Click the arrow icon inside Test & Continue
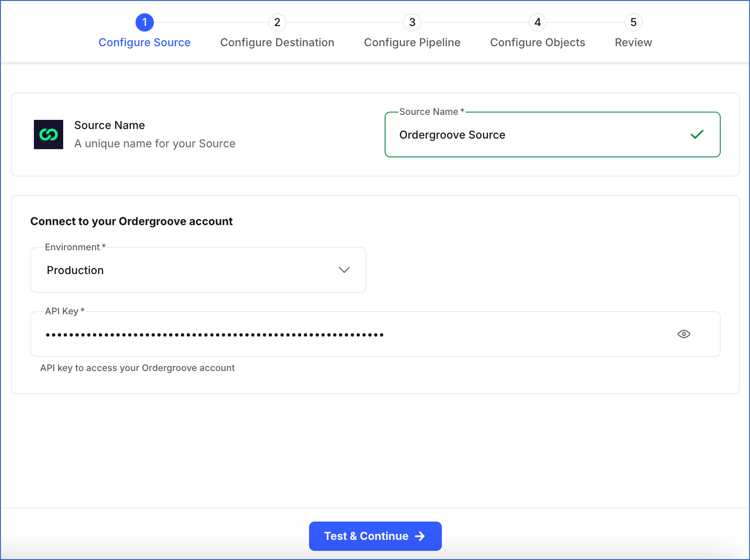This screenshot has width=750, height=560. (419, 536)
